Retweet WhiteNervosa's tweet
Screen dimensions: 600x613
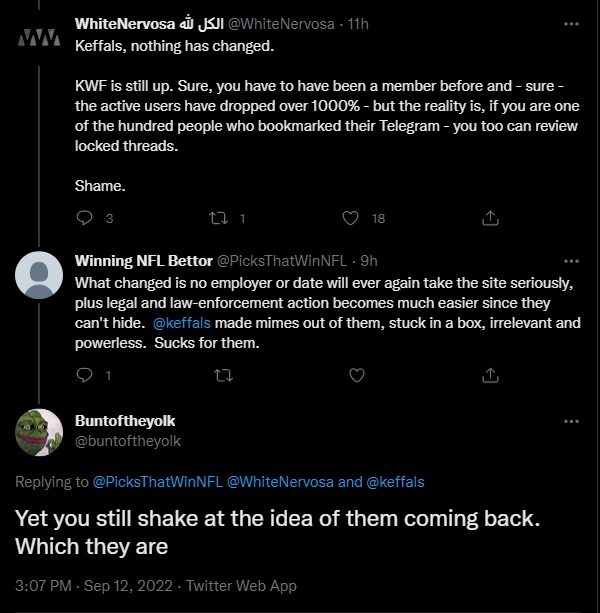218,218
